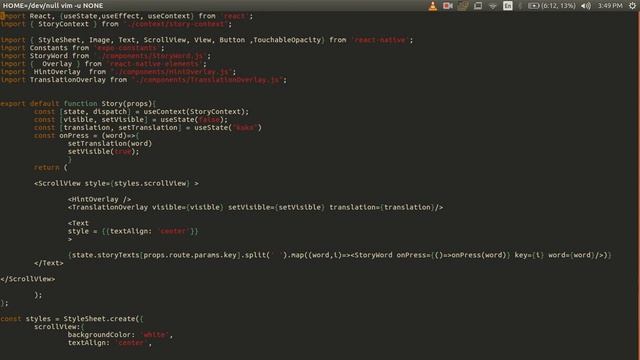This screenshot has height=360, width=640.
Task: Click the Bluetooth tray indicator
Action: [x=520, y=6]
